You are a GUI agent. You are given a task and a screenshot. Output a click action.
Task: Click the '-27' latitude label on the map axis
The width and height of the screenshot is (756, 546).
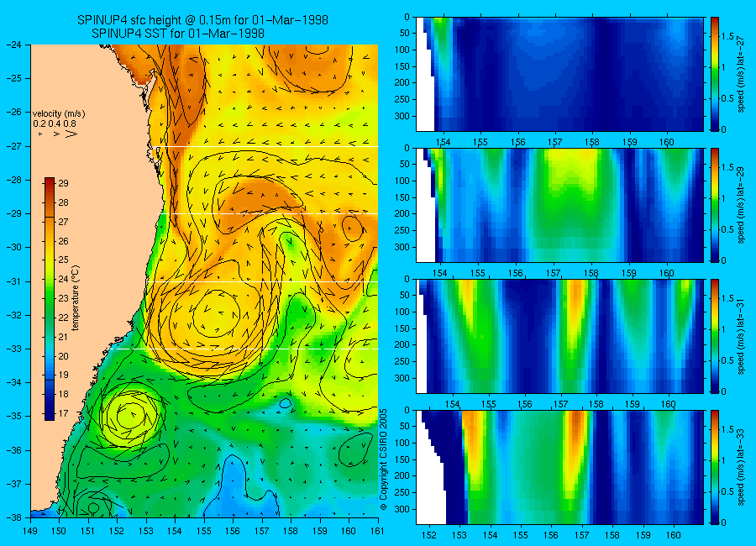click(14, 146)
